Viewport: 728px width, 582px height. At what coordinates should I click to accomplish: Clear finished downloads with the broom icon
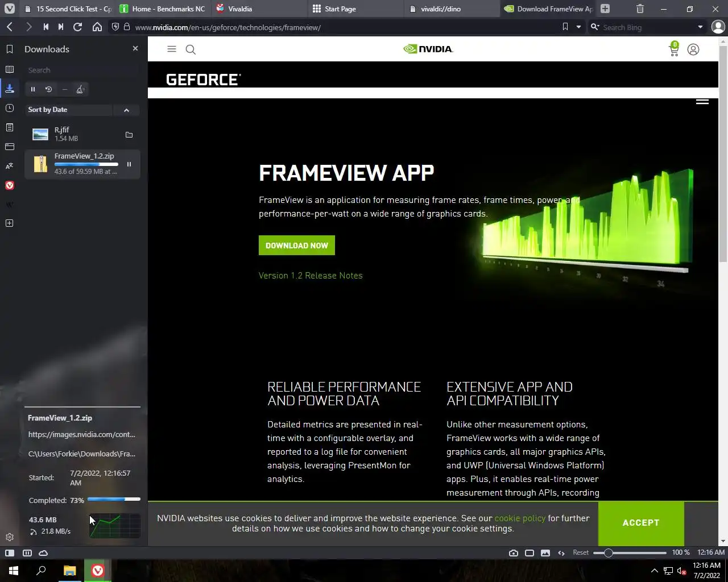(80, 89)
